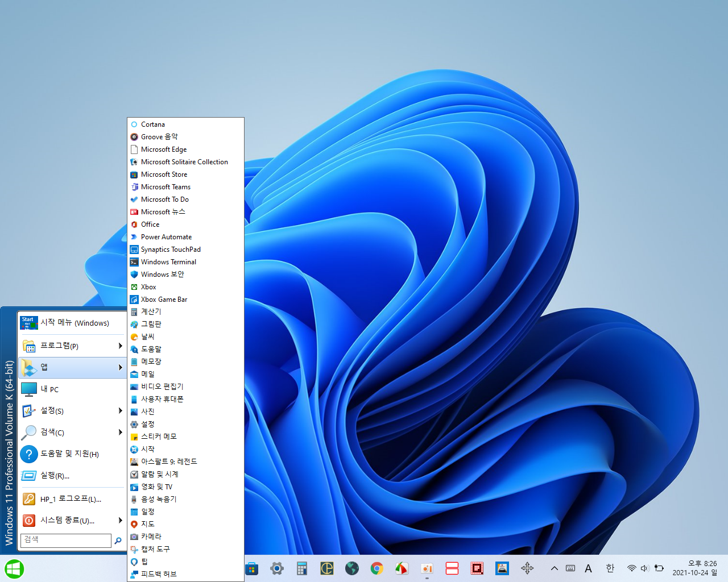Launch Microsoft Teams
Image resolution: width=728 pixels, height=582 pixels.
185,187
